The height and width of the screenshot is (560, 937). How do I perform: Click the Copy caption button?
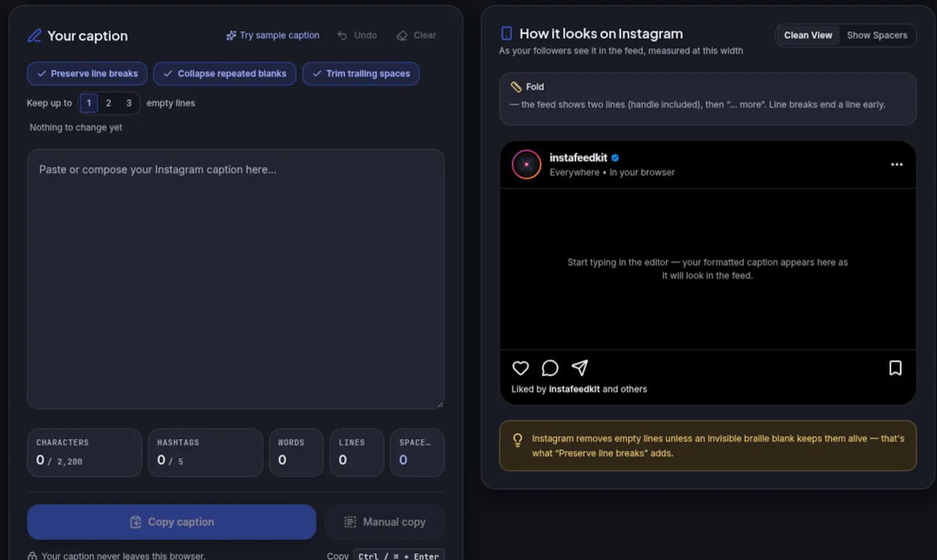[x=172, y=522]
